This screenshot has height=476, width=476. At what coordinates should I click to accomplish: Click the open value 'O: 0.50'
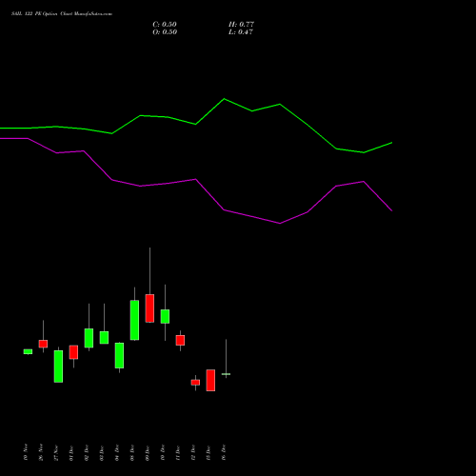point(165,32)
